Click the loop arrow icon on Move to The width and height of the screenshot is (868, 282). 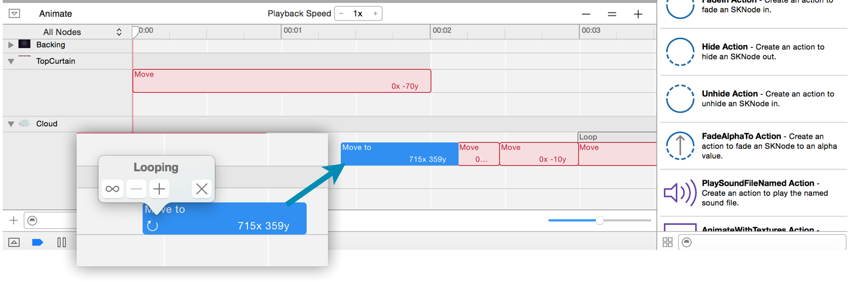152,226
